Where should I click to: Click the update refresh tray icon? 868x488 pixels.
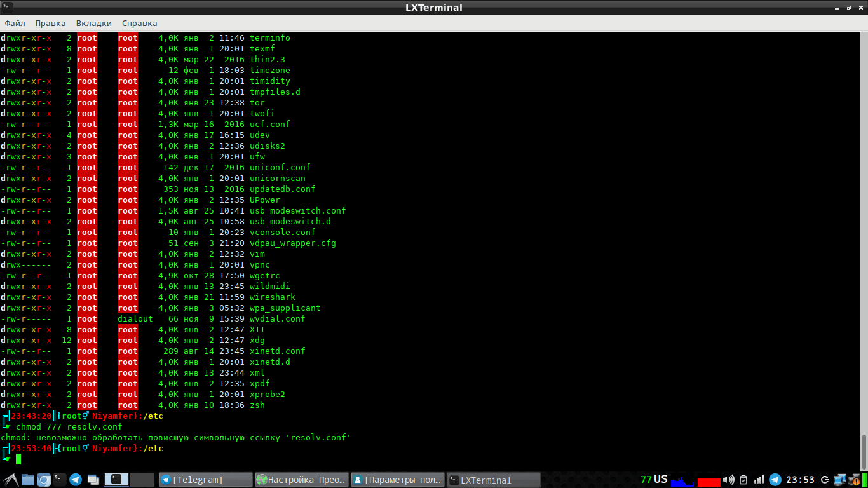tap(825, 480)
